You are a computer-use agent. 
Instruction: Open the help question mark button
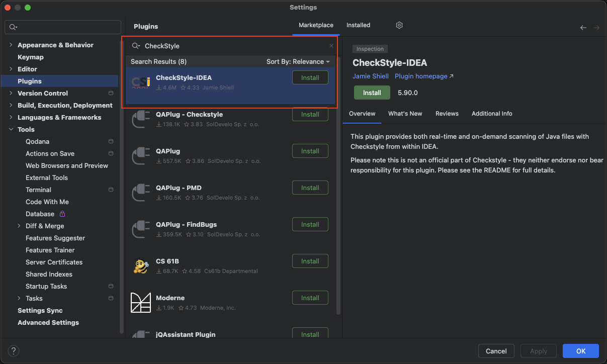pos(14,351)
